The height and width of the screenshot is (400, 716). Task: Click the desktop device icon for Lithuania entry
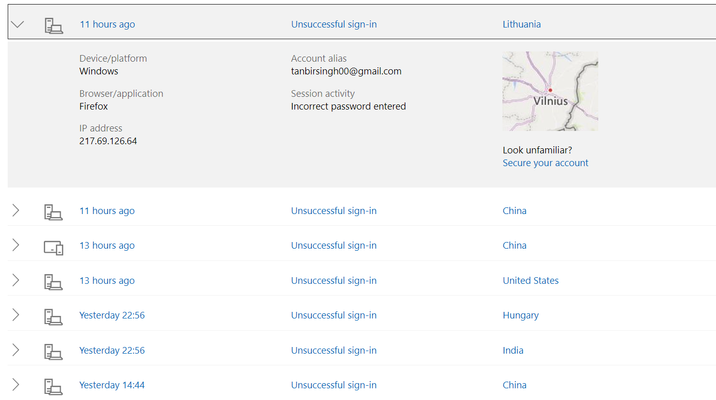click(x=53, y=26)
